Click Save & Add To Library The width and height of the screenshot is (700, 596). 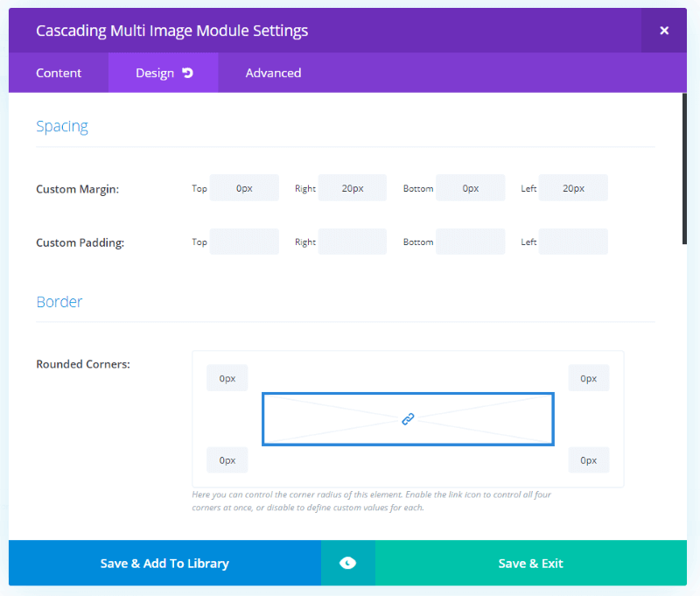(x=164, y=563)
